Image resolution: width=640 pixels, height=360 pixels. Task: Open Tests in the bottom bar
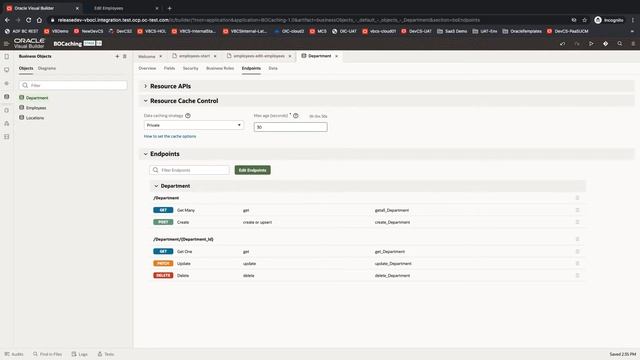pos(106,354)
